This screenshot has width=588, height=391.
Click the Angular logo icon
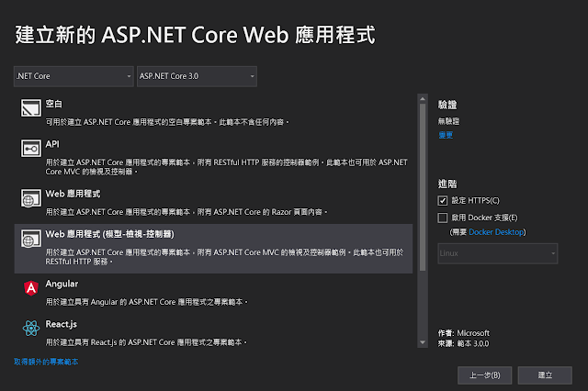31,287
